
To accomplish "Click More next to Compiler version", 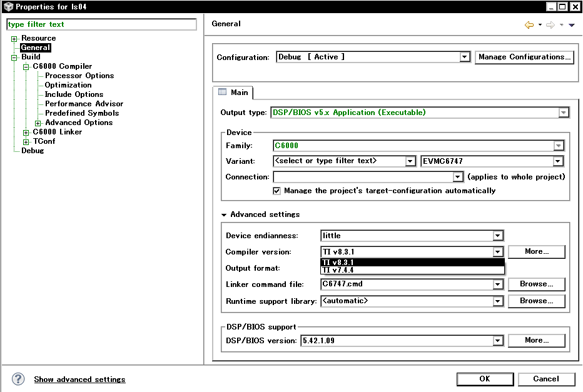I will tap(537, 251).
